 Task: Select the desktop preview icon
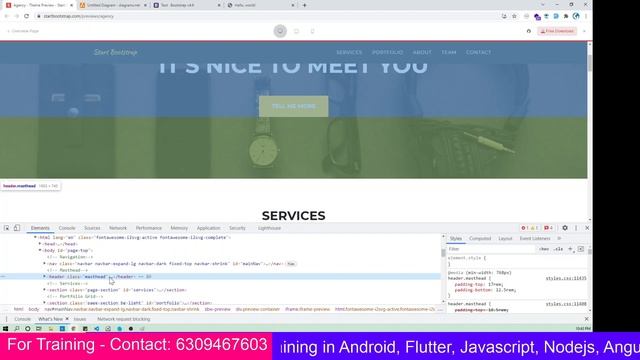[x=280, y=31]
